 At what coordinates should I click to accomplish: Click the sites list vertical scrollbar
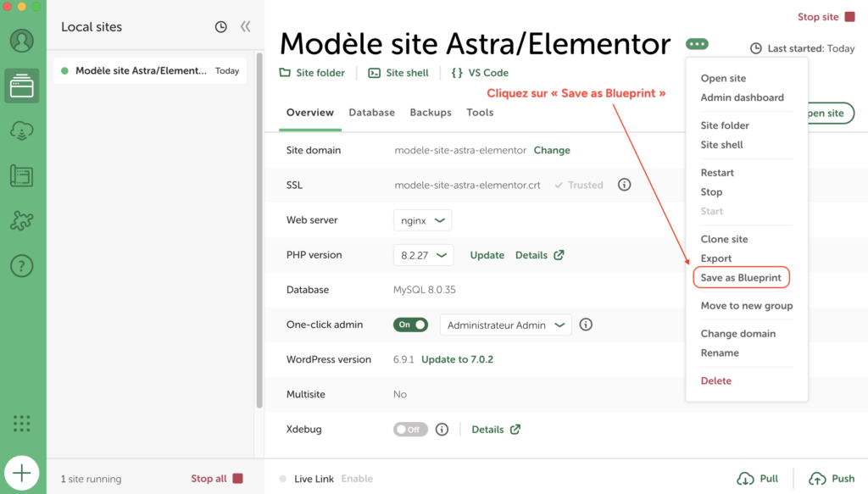(259, 230)
